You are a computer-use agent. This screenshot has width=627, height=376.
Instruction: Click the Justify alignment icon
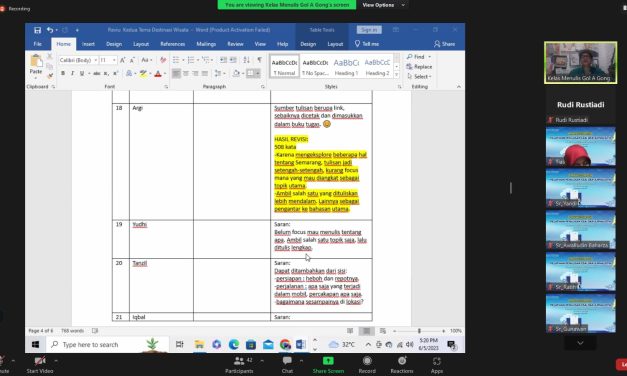(205, 73)
